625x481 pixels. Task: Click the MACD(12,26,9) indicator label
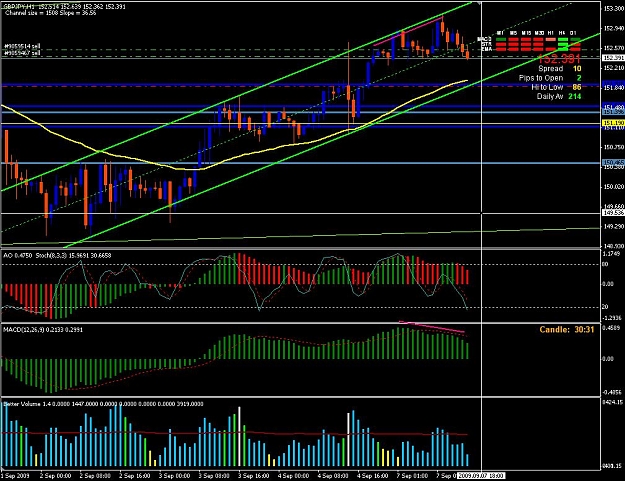click(x=43, y=330)
